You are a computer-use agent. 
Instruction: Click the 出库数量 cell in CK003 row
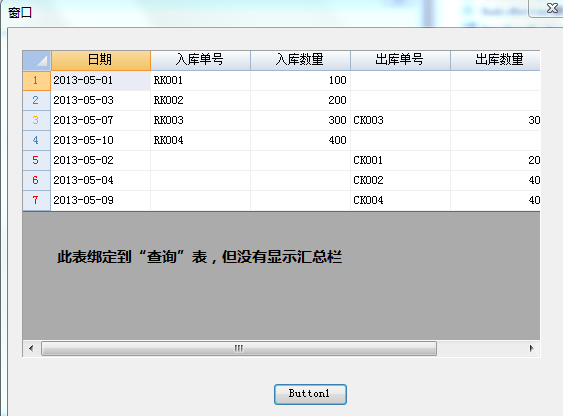[x=495, y=121]
